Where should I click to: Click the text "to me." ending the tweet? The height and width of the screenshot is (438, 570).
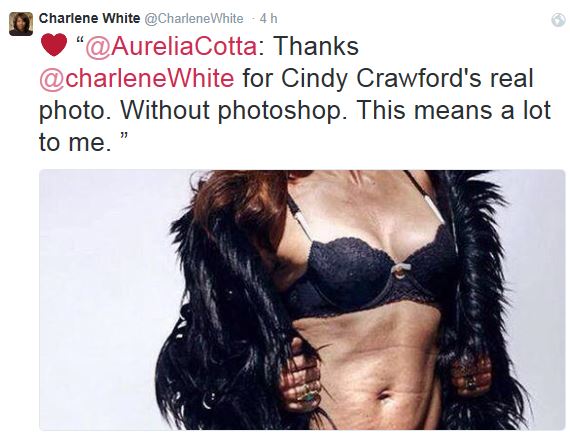74,142
